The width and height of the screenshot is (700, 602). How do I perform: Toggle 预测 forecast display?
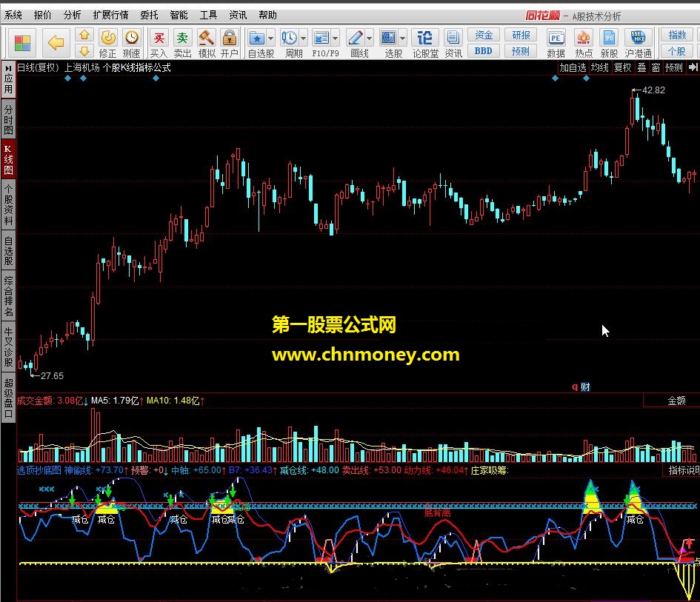click(x=673, y=67)
